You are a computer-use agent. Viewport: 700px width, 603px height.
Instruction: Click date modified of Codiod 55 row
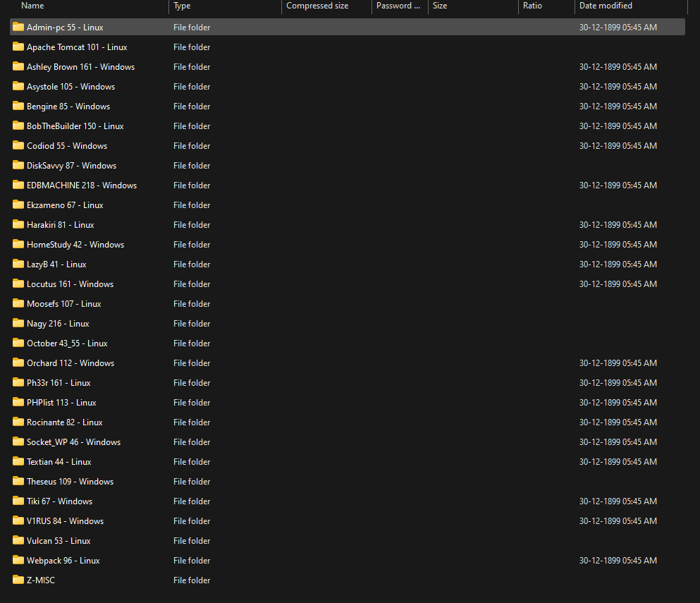[x=618, y=145]
